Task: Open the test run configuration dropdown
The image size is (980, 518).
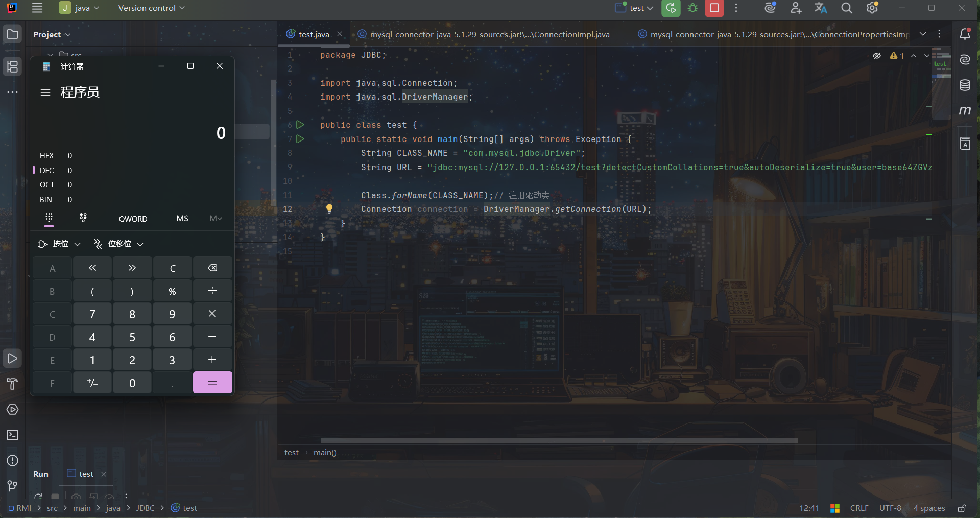Action: point(635,8)
